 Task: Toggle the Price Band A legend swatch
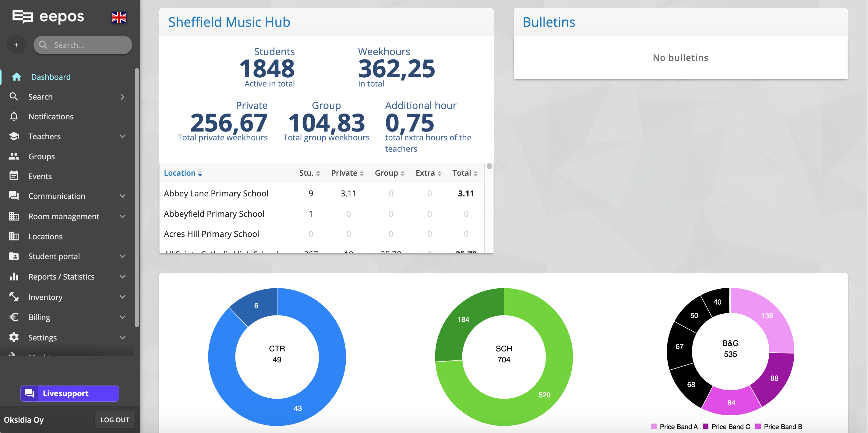(654, 426)
